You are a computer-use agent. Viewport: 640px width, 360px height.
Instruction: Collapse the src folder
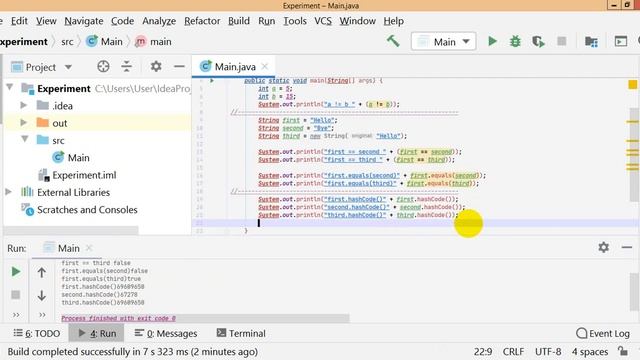[x=24, y=140]
